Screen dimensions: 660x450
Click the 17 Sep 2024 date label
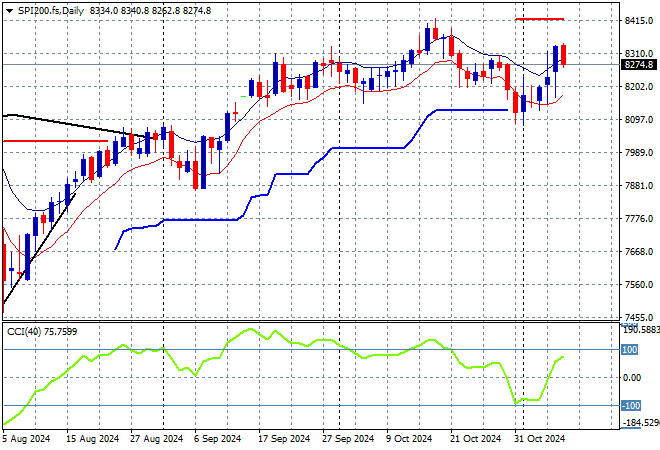pos(284,439)
